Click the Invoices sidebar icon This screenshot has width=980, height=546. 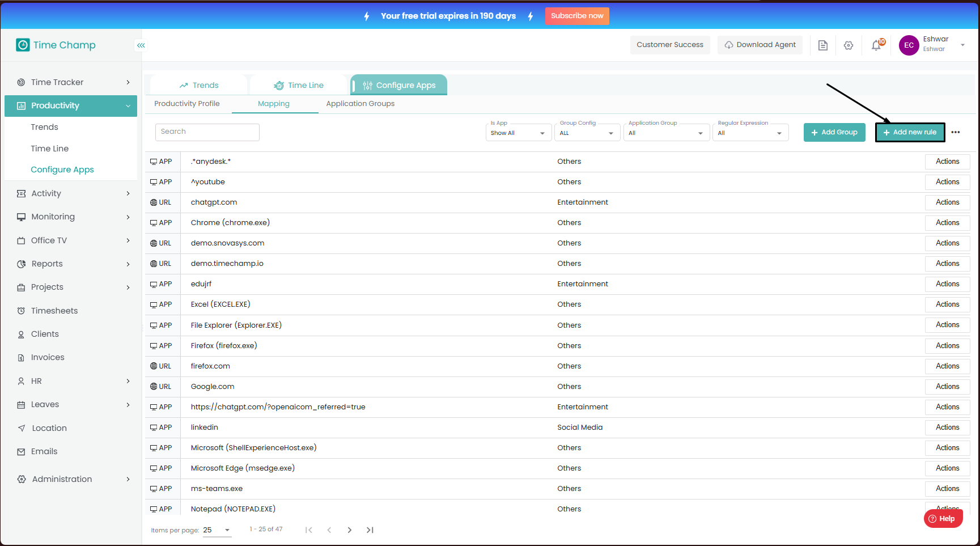click(x=21, y=358)
